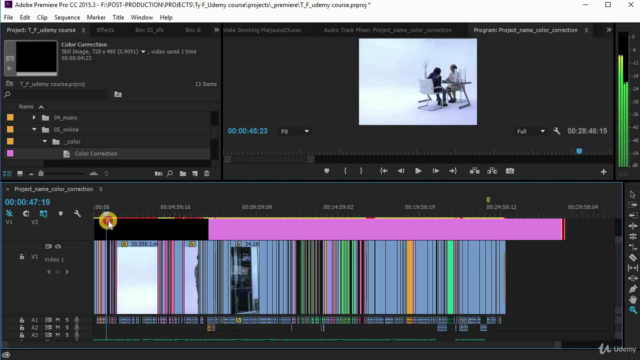This screenshot has height=360, width=640.
Task: Expand the 04_music bin
Action: coord(34,118)
